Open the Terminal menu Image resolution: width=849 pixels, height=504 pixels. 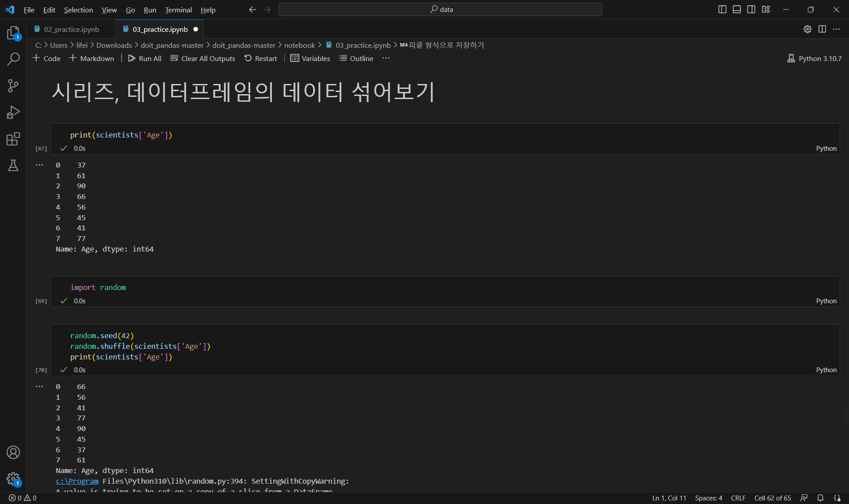pyautogui.click(x=178, y=10)
